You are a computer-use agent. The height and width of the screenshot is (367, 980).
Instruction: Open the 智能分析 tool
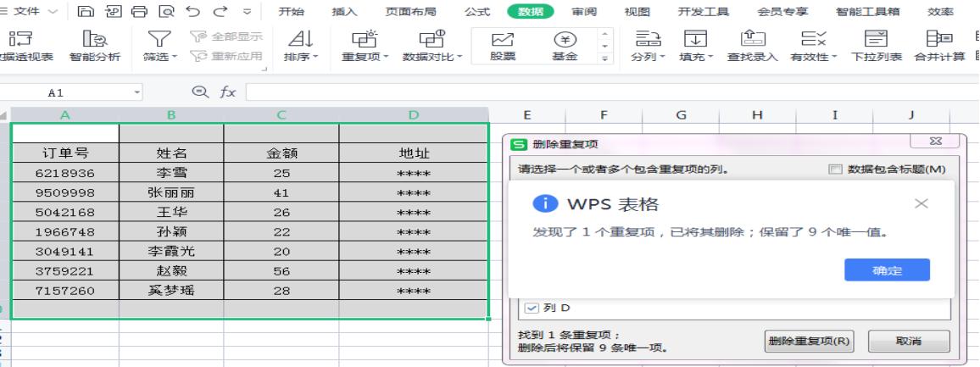[95, 47]
